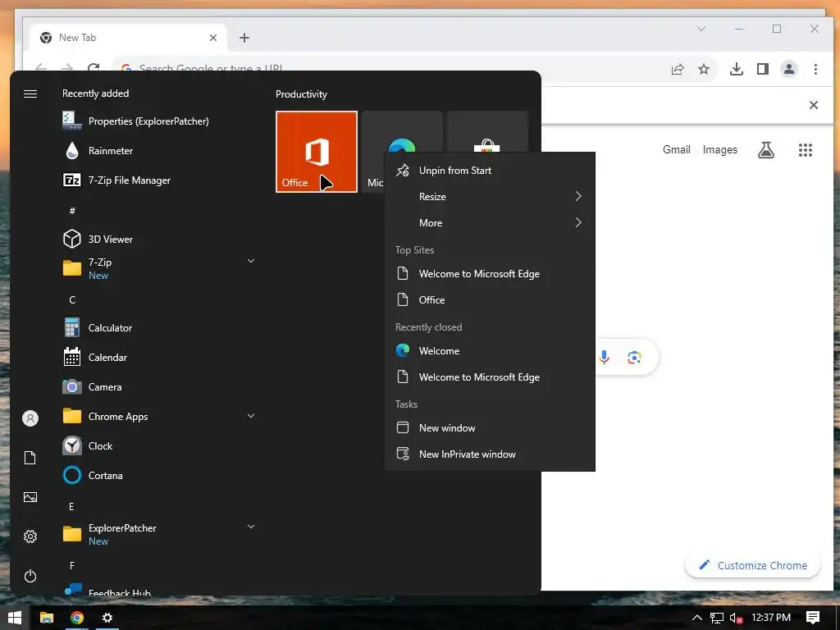
Task: Open Google apps grid in Chrome
Action: click(x=806, y=150)
